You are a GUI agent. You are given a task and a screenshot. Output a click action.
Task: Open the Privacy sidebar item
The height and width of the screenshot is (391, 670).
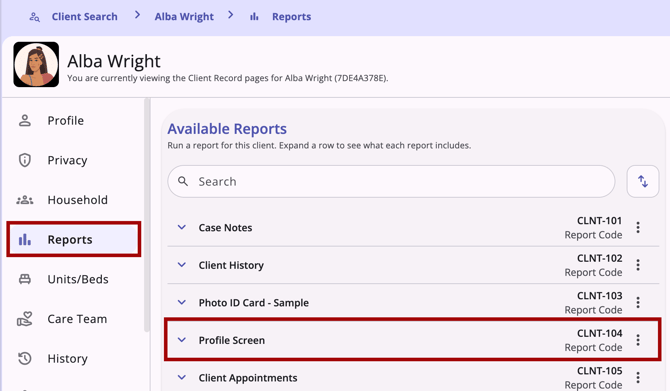(x=73, y=160)
